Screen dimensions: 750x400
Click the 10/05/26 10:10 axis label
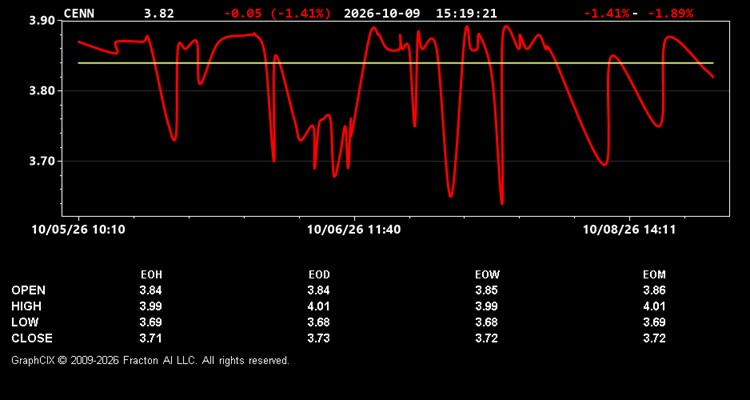point(78,230)
